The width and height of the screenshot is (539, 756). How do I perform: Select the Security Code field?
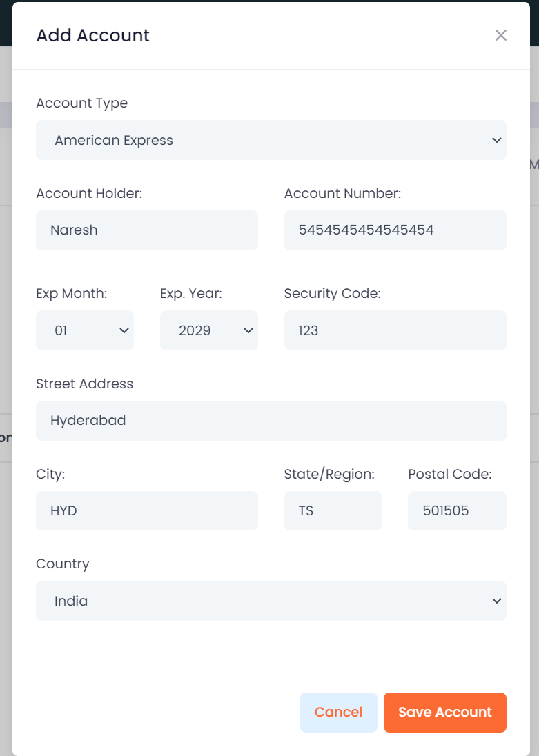(395, 330)
